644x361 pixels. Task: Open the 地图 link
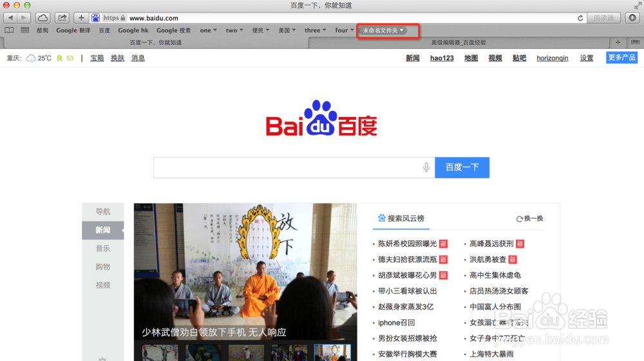[471, 58]
